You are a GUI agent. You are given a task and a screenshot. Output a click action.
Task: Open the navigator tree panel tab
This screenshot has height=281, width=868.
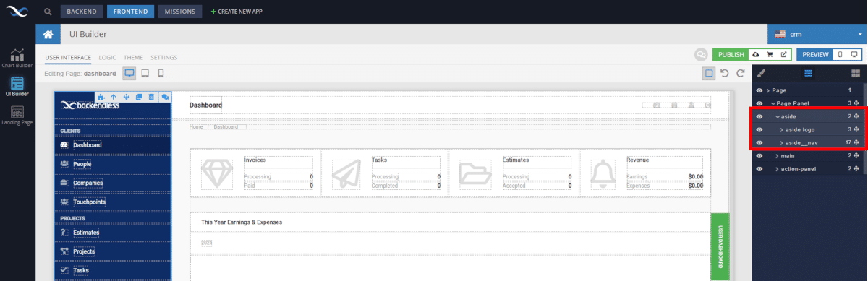coord(808,73)
